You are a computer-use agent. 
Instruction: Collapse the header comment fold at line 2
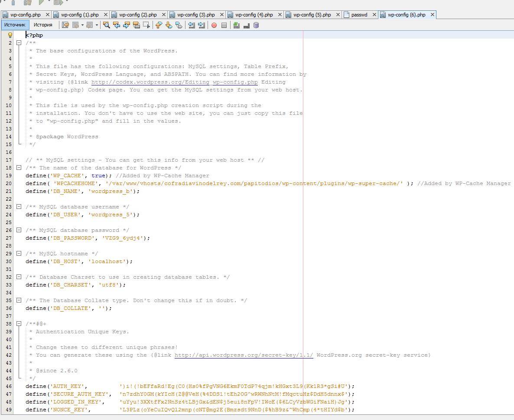pyautogui.click(x=19, y=43)
